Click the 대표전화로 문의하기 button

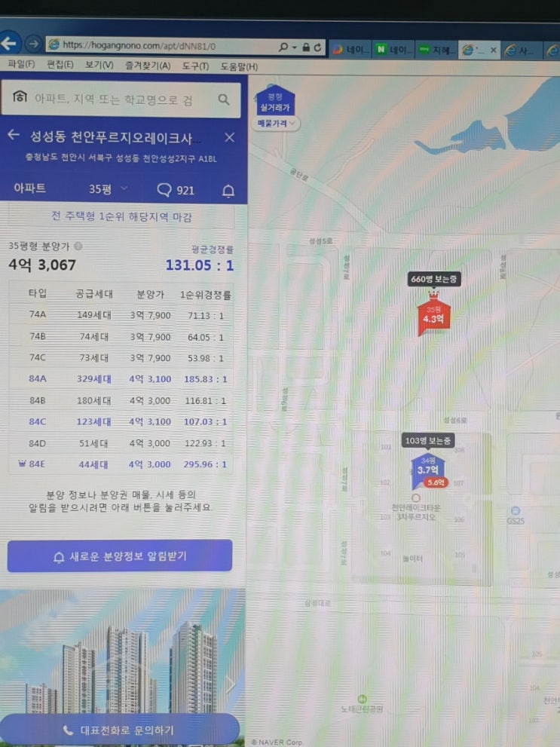(x=119, y=730)
